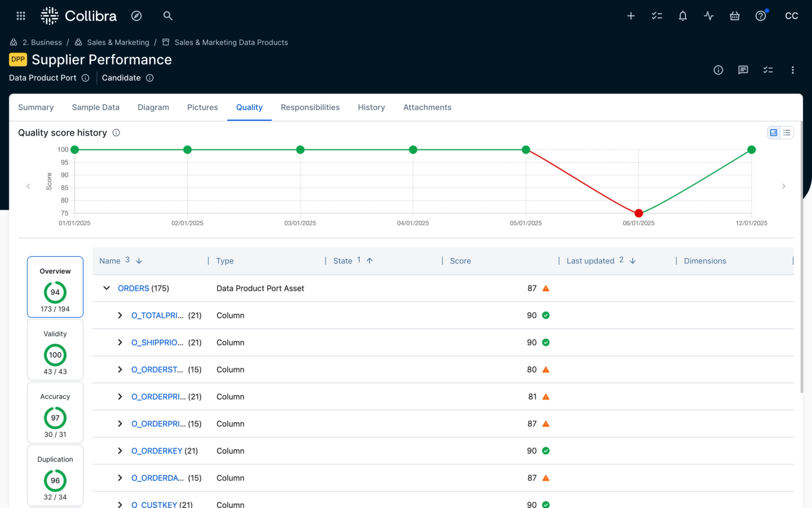
Task: Open the shopping basket icon
Action: tap(735, 16)
